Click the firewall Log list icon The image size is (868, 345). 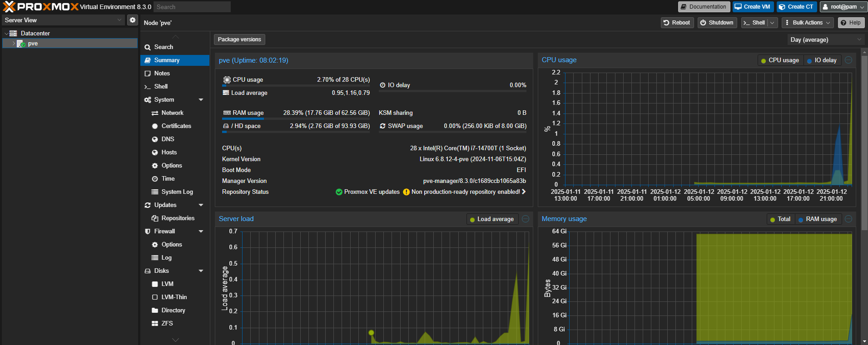[155, 258]
